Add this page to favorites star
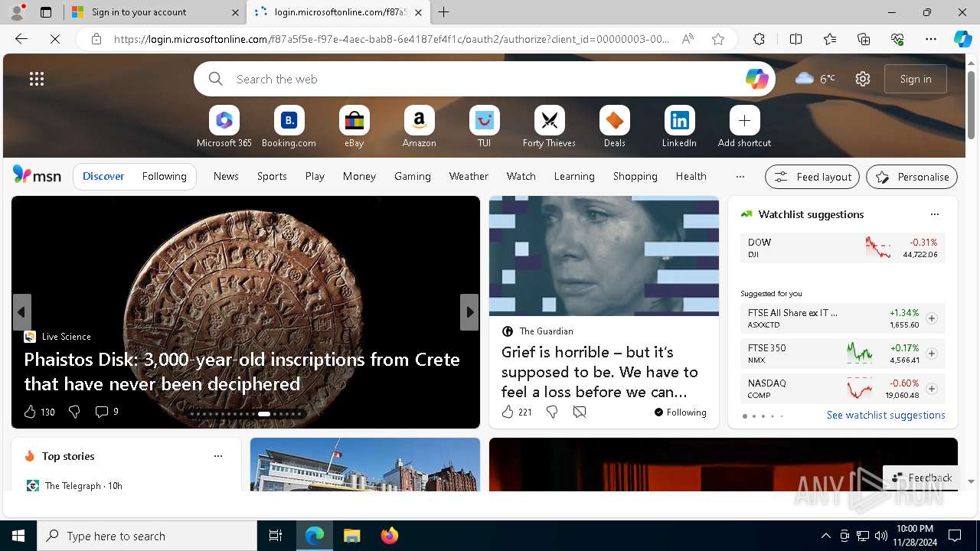The height and width of the screenshot is (551, 980). [718, 39]
